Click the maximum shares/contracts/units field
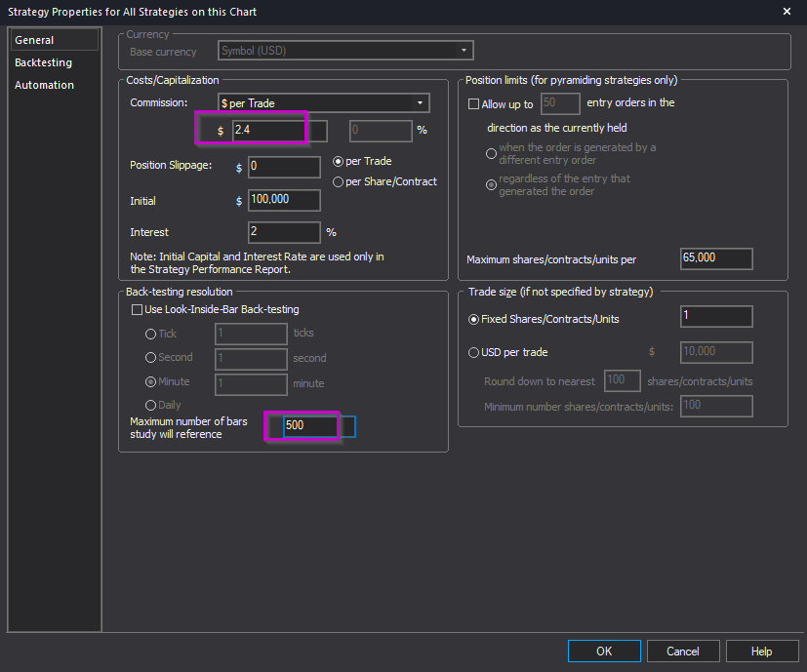807x672 pixels. 715,258
